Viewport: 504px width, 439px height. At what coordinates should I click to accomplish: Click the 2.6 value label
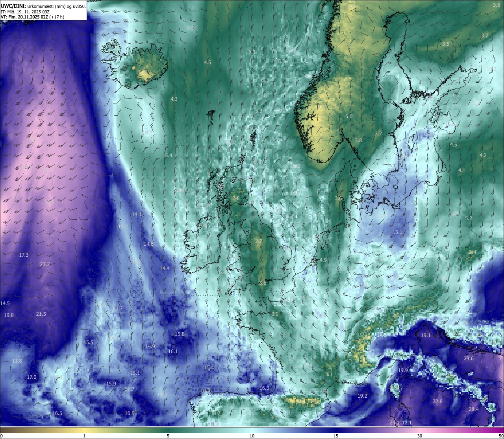[x=396, y=315]
